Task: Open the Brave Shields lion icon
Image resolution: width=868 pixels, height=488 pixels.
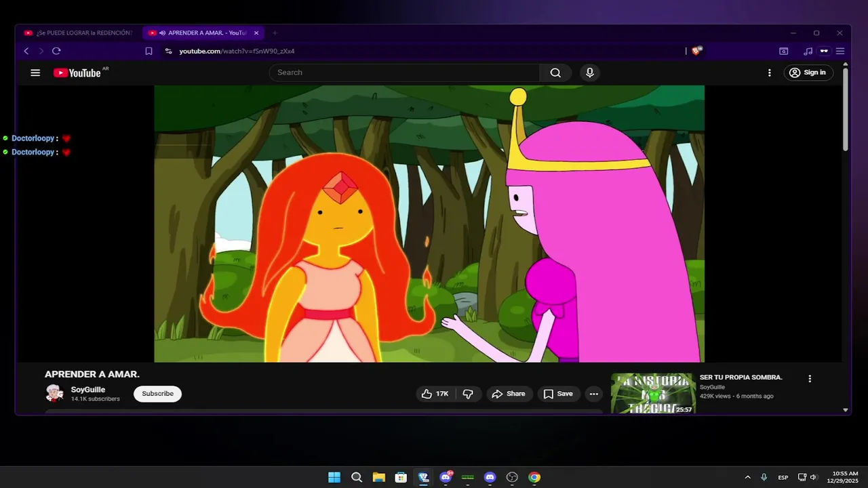Action: click(x=696, y=51)
